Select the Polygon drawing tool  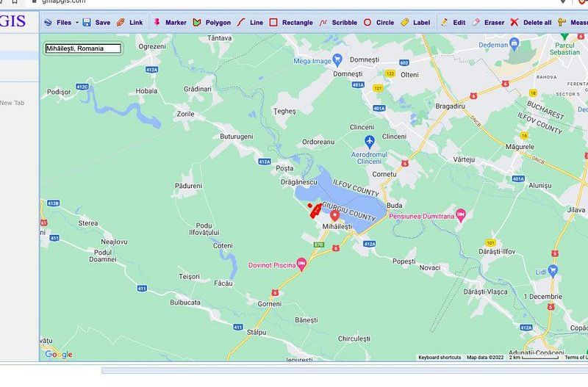pos(212,23)
